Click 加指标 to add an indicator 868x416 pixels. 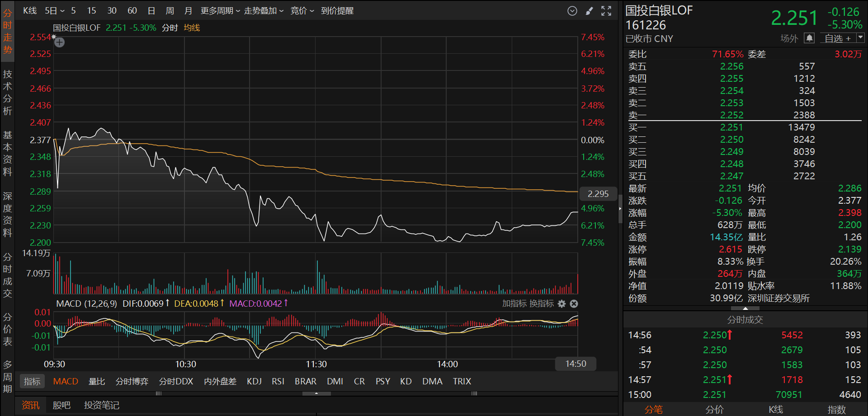[514, 304]
